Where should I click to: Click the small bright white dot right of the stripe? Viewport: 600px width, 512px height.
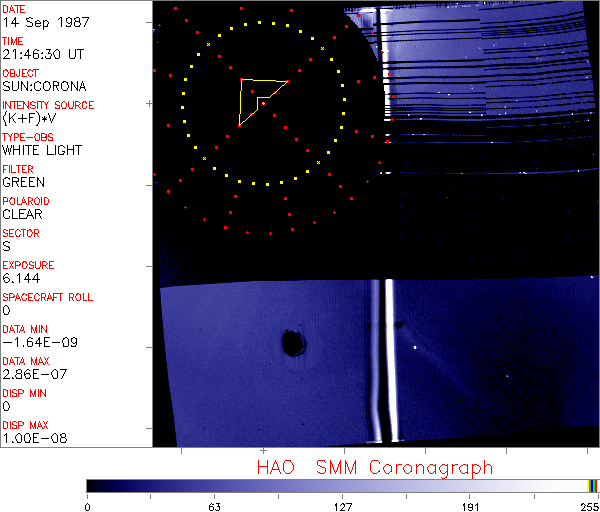coord(415,348)
